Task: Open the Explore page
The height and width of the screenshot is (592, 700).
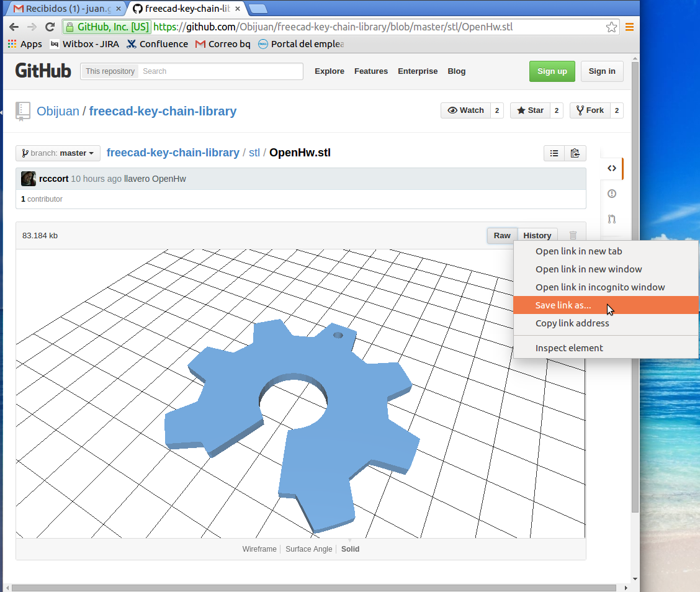Action: click(330, 71)
